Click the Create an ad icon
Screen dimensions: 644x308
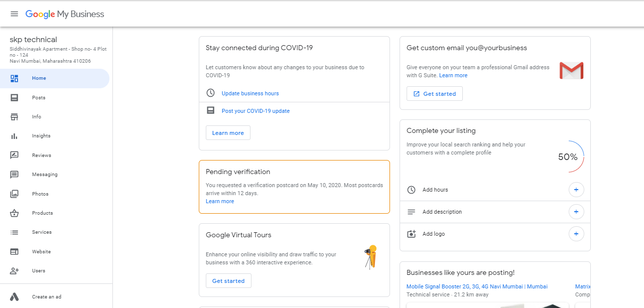tap(15, 297)
